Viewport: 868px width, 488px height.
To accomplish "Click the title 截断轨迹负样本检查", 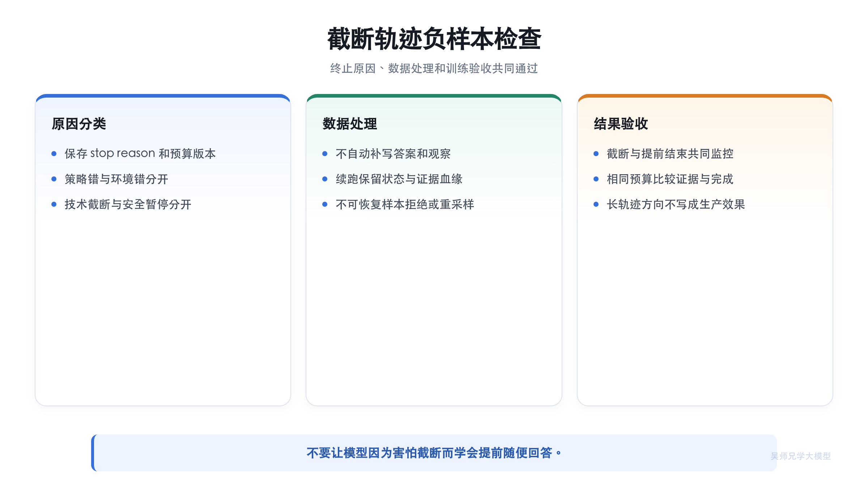I will click(x=434, y=39).
